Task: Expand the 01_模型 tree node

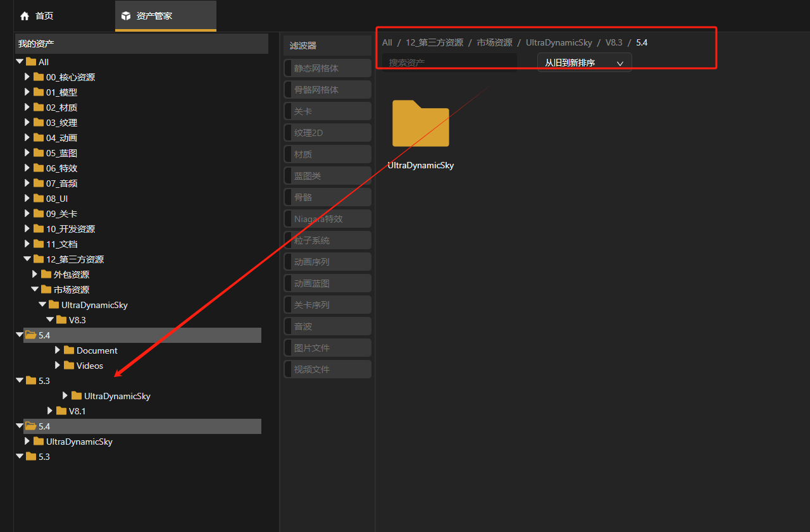Action: tap(27, 92)
